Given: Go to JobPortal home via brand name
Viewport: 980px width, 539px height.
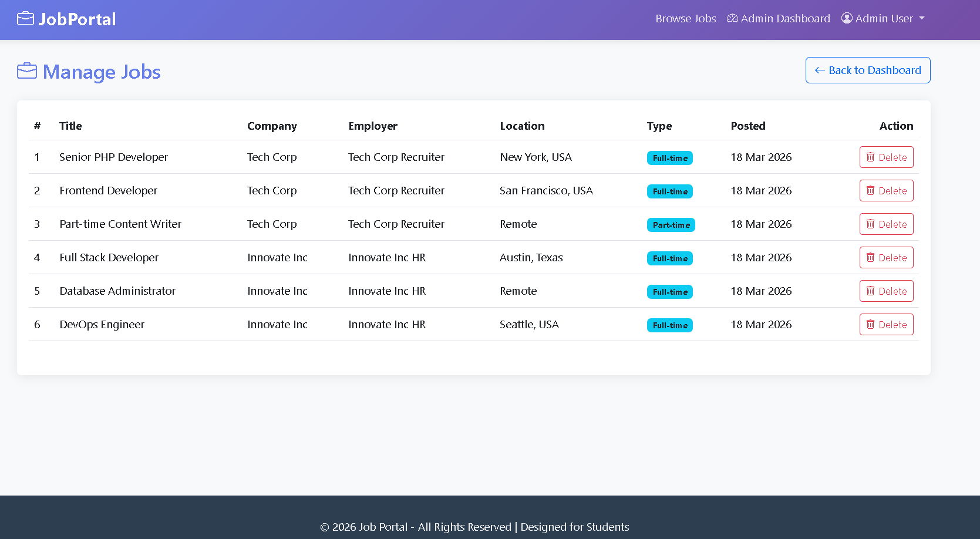Looking at the screenshot, I should pos(77,19).
